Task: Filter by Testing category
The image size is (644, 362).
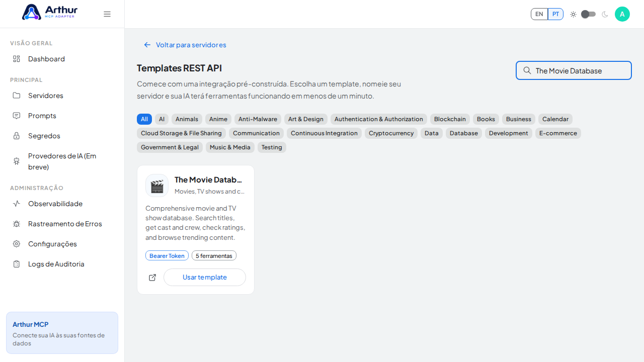Action: tap(272, 147)
